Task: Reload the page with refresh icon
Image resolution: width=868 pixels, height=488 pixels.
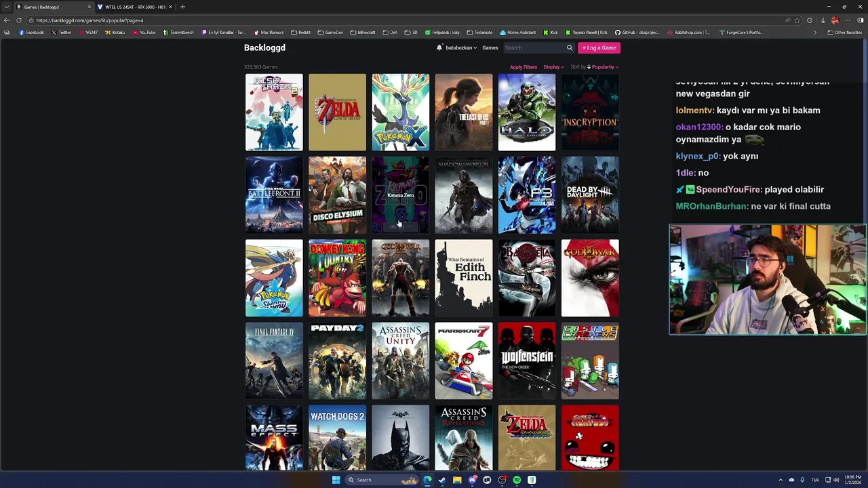Action: click(19, 20)
